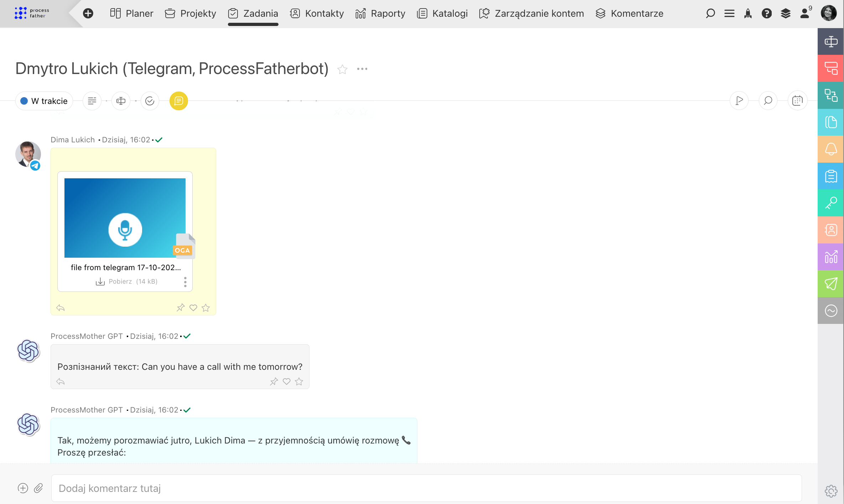Star the task title as favorite
This screenshot has height=504, width=844.
342,69
